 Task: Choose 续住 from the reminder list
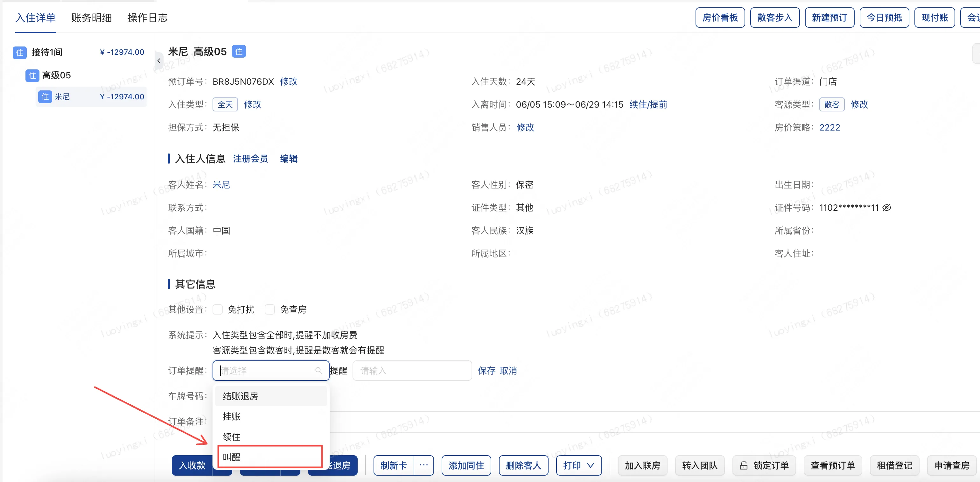coord(271,437)
